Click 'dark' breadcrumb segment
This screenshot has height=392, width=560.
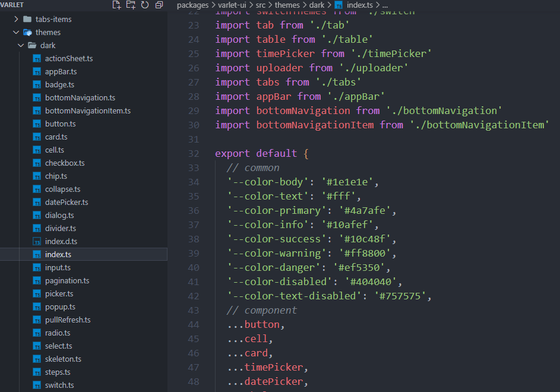[x=317, y=5]
